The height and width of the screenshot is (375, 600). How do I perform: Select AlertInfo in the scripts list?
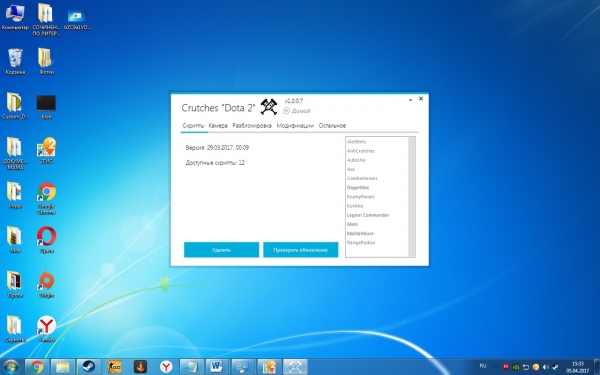pos(356,142)
